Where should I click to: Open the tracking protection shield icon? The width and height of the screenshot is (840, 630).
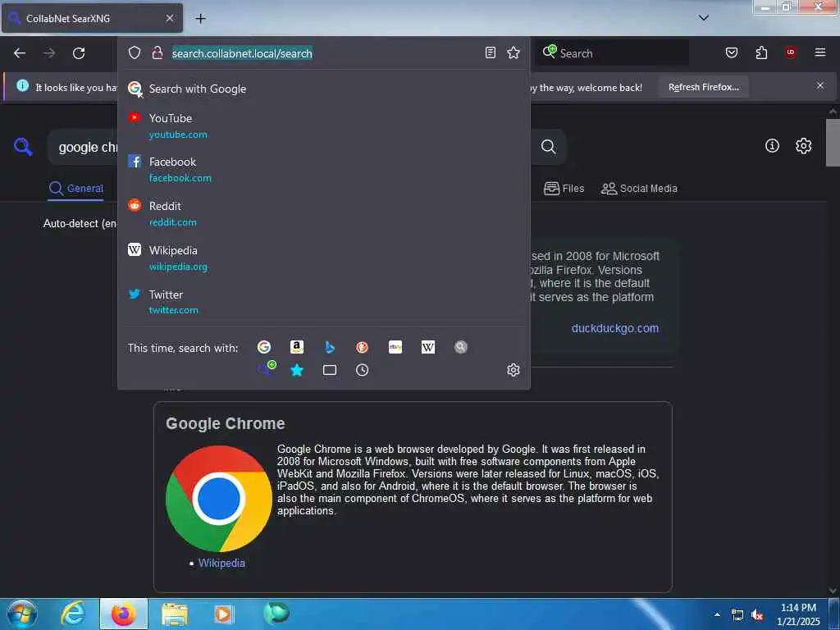click(x=135, y=52)
